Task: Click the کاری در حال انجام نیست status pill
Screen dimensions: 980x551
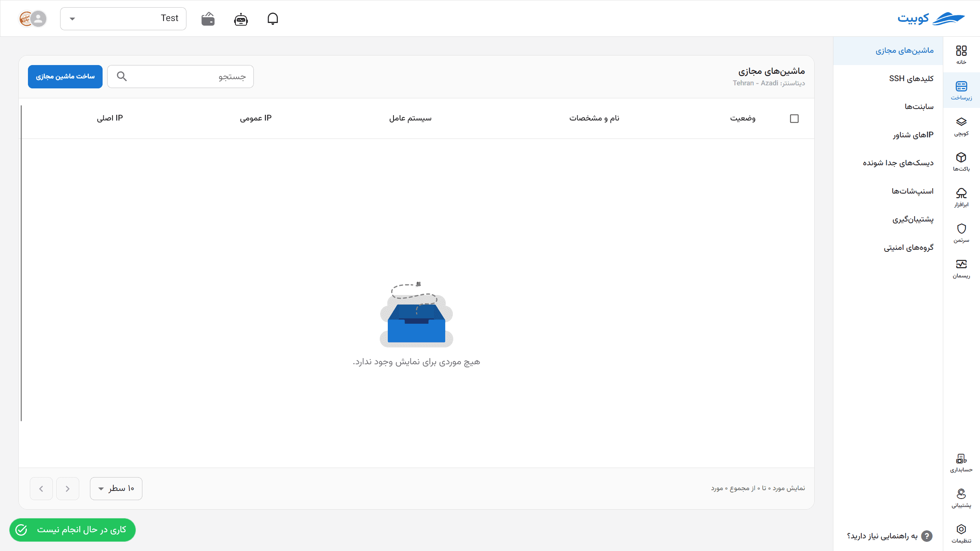Action: pyautogui.click(x=72, y=530)
